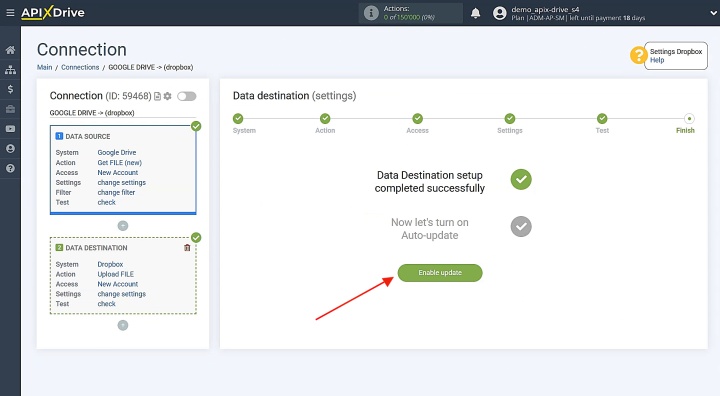Click the demo_apix-drive_s4 account name
The height and width of the screenshot is (396, 720).
tap(545, 9)
